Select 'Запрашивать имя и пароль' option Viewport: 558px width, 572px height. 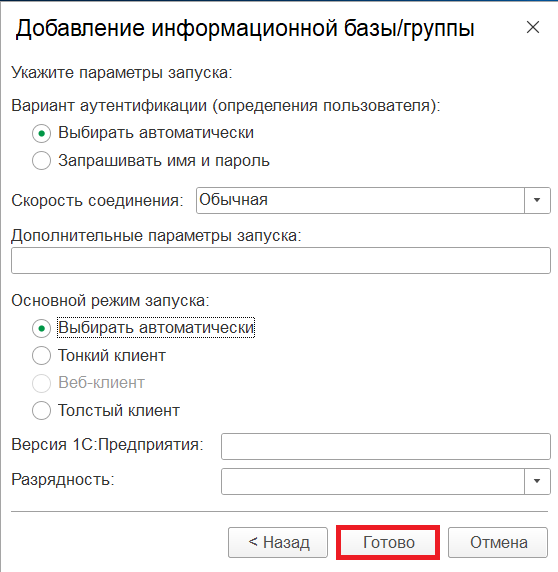point(41,161)
